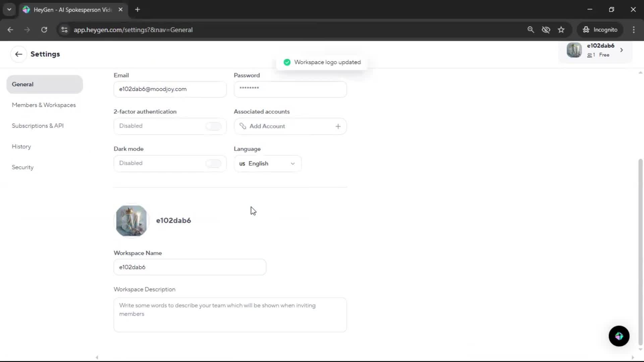The height and width of the screenshot is (362, 644).
Task: Bookmark page with the star icon
Action: click(561, 30)
